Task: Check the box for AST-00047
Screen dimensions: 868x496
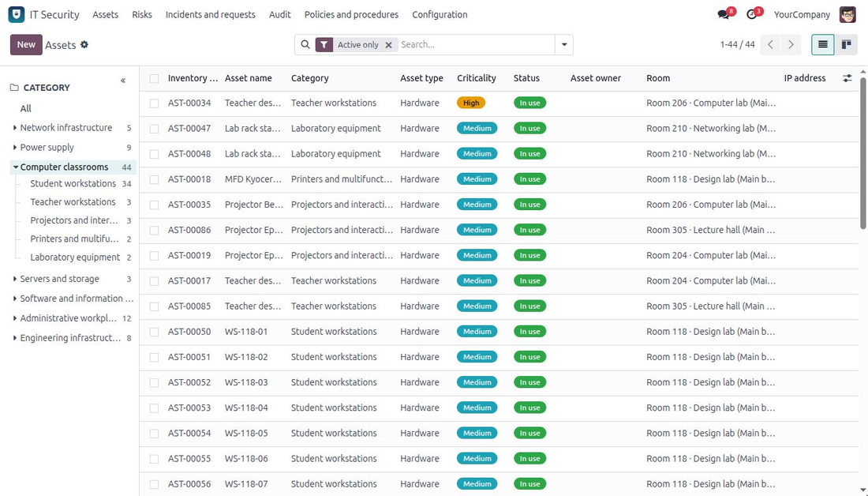Action: coord(154,129)
